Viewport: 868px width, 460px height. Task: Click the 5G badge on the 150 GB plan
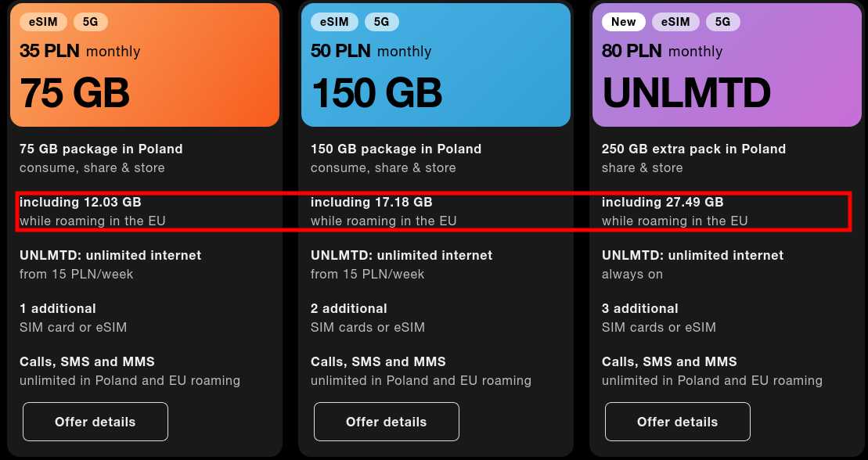click(x=381, y=22)
